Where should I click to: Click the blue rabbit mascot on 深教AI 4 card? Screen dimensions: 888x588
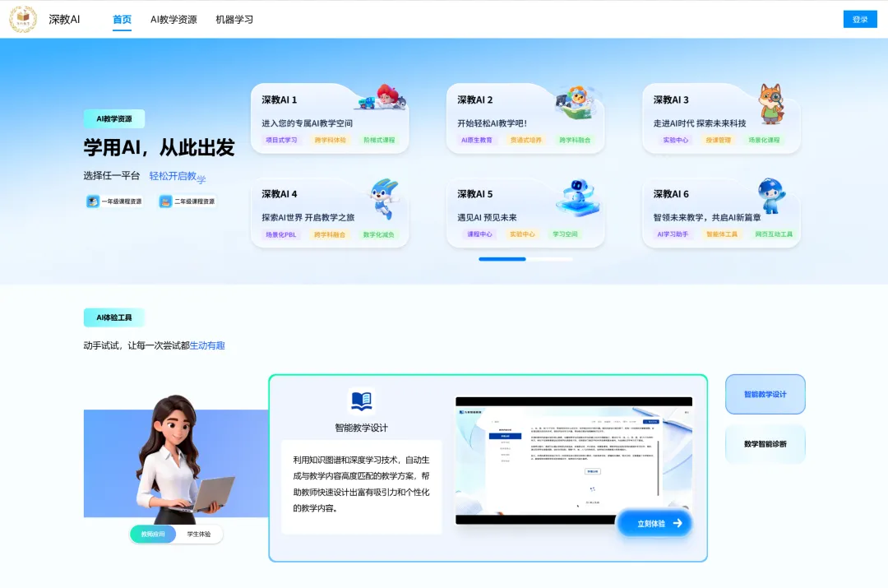(385, 198)
